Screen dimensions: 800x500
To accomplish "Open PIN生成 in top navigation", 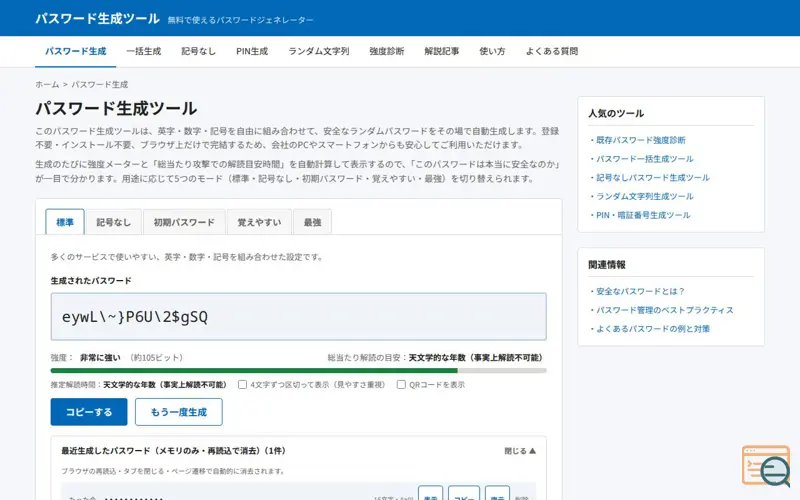I will click(252, 51).
